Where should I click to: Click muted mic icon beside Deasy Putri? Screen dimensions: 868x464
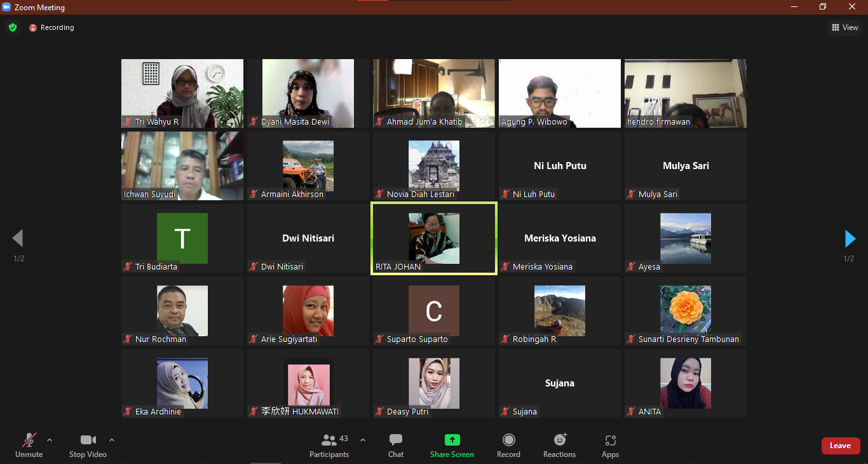pos(380,412)
